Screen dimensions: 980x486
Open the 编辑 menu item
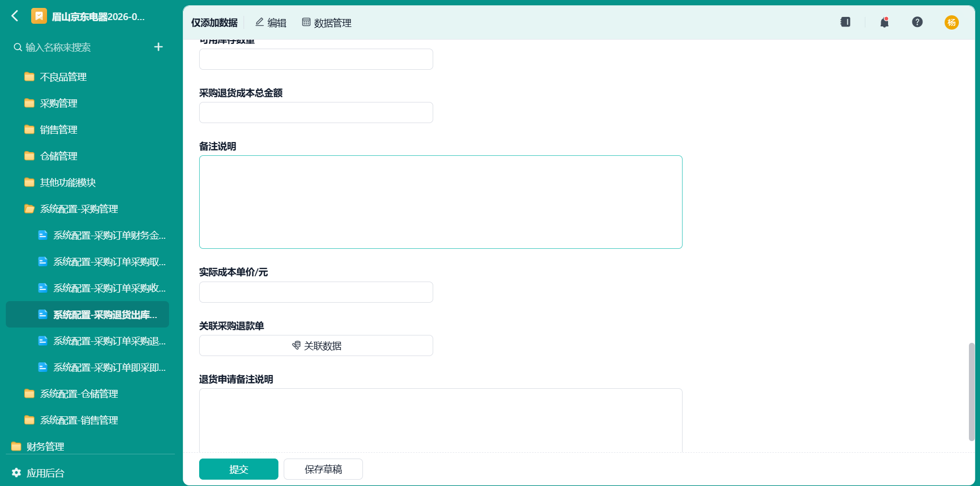(x=270, y=23)
